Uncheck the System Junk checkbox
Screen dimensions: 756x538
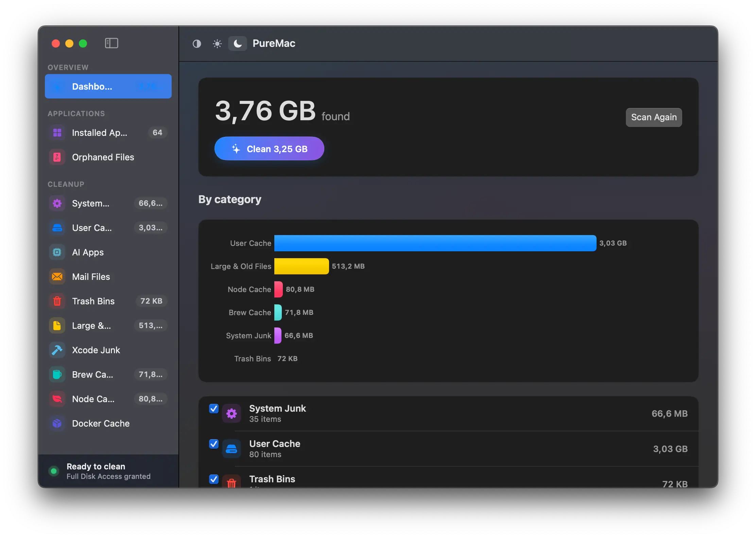coord(214,408)
